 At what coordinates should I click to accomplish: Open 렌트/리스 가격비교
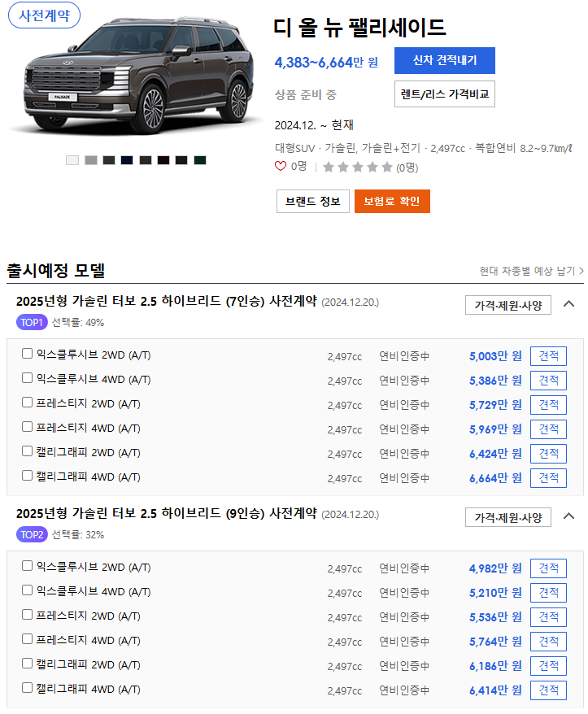(x=445, y=94)
